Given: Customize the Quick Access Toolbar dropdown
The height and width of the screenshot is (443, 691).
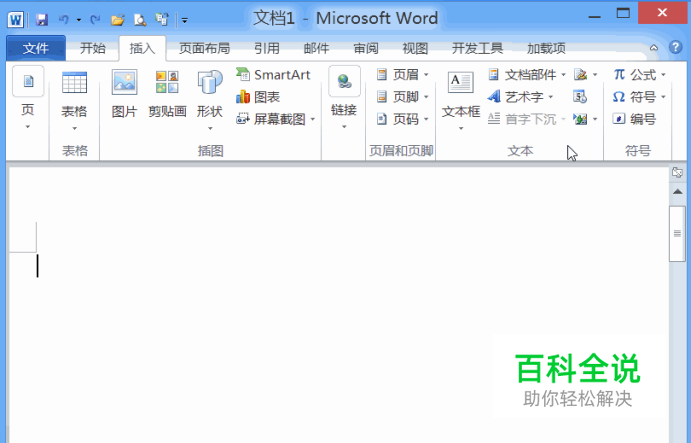Looking at the screenshot, I should 185,20.
